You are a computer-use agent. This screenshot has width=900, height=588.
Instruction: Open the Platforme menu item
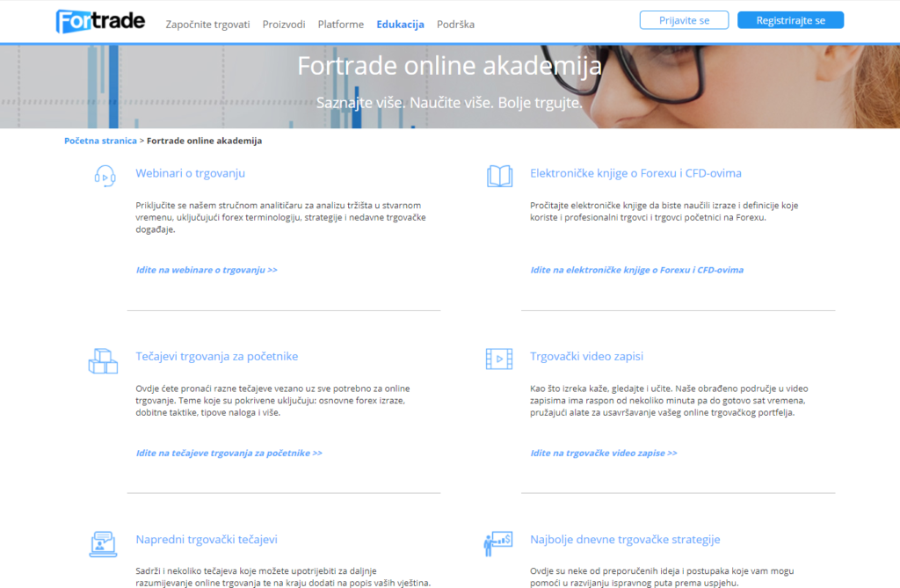(340, 25)
